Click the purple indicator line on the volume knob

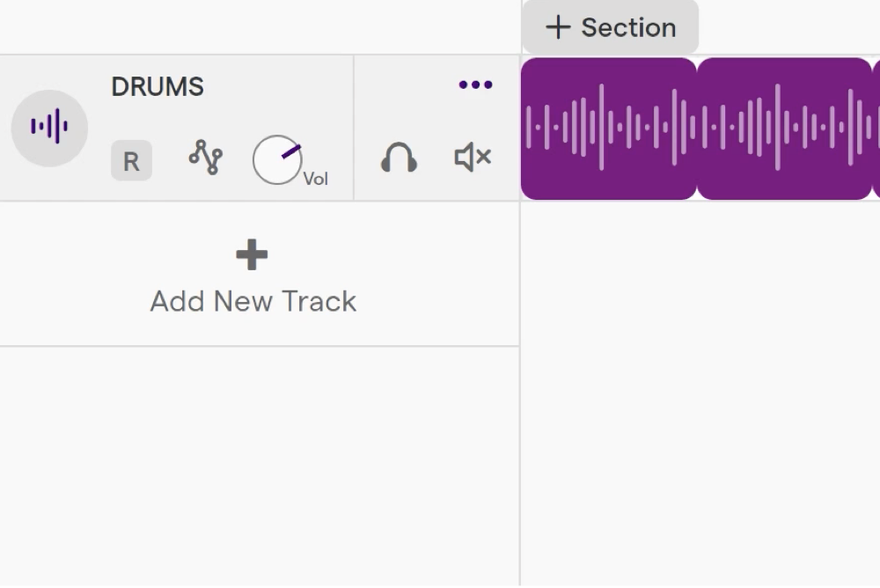(291, 152)
